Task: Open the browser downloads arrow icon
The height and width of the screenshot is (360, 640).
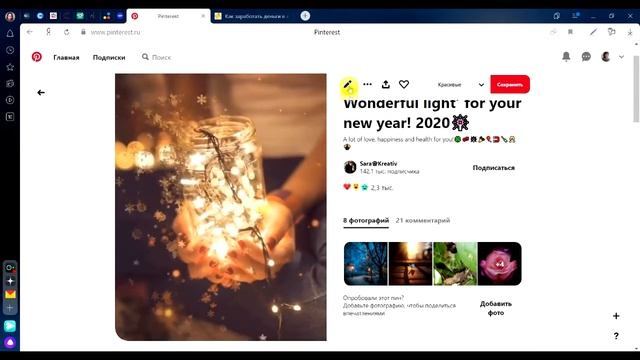Action: [630, 32]
